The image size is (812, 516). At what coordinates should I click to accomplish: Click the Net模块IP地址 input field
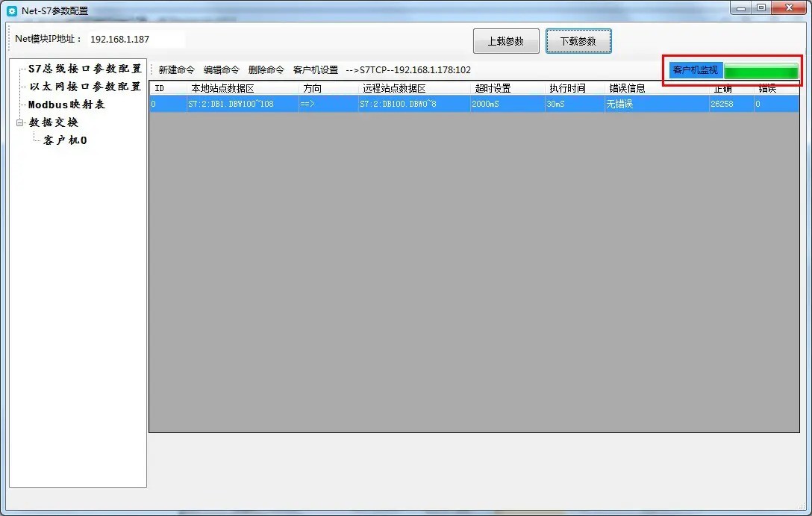[135, 39]
